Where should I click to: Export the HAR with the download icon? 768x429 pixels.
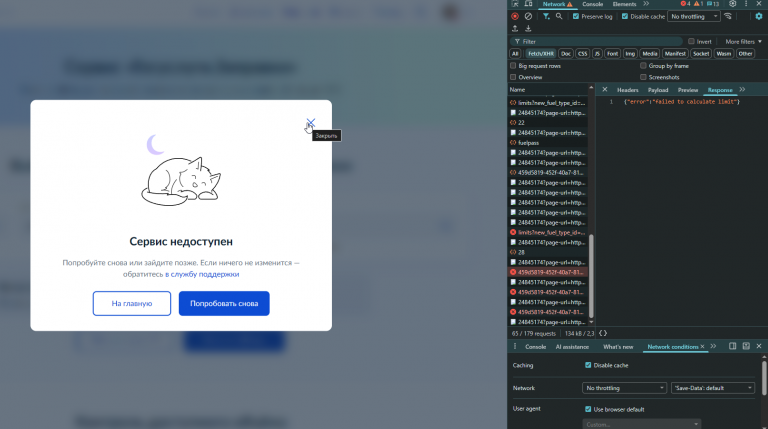pyautogui.click(x=528, y=28)
